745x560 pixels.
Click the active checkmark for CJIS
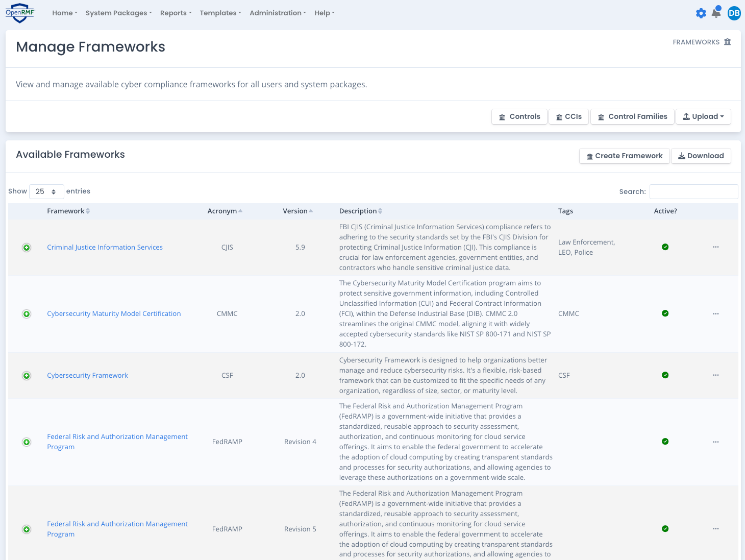(665, 247)
